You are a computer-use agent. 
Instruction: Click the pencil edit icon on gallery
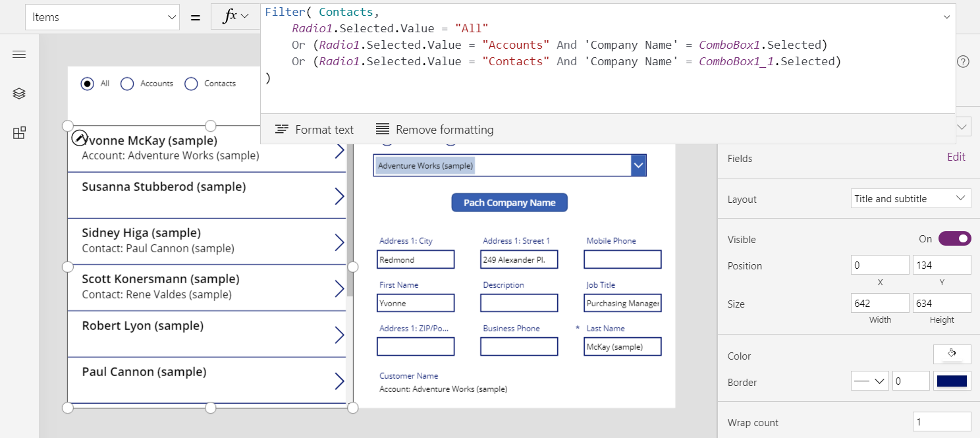coord(79,138)
